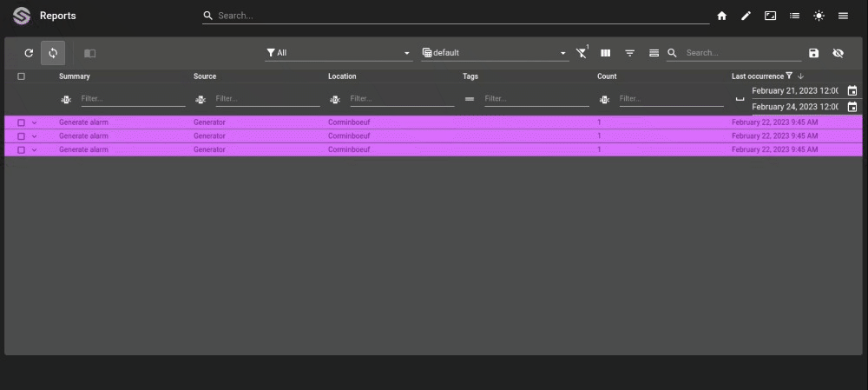
Task: Sort by the Summary column header
Action: click(74, 76)
